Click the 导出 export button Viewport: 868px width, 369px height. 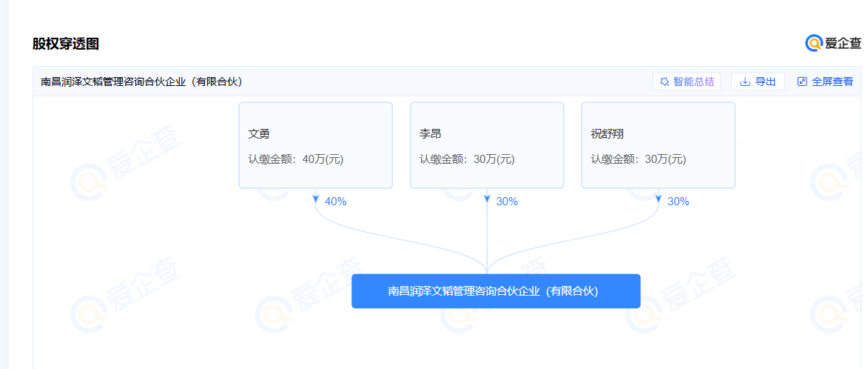758,82
